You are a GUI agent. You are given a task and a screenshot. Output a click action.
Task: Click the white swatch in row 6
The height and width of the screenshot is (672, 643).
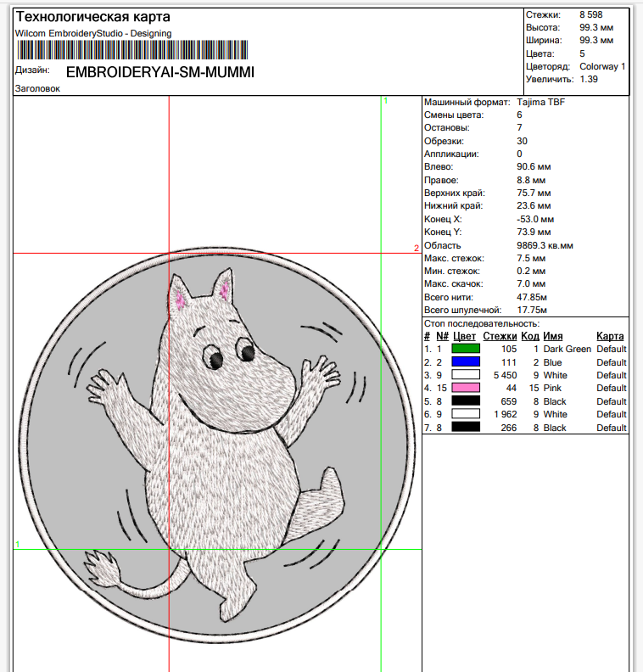coord(466,413)
